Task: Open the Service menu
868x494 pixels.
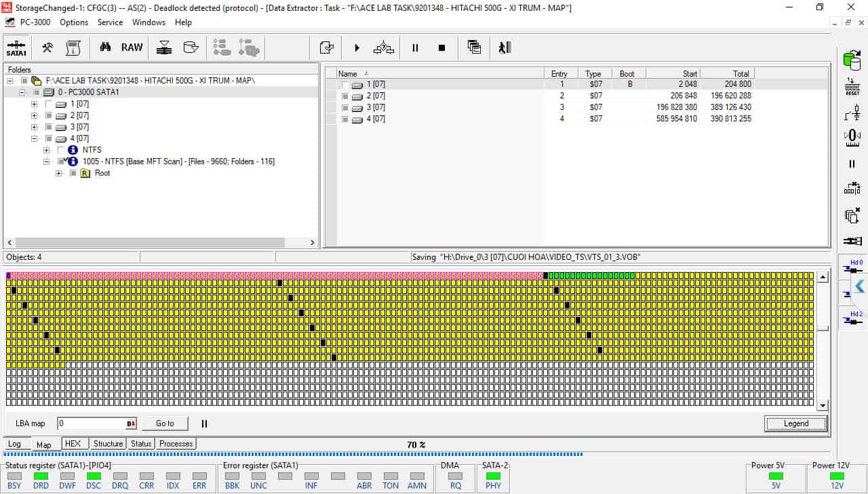Action: 110,22
